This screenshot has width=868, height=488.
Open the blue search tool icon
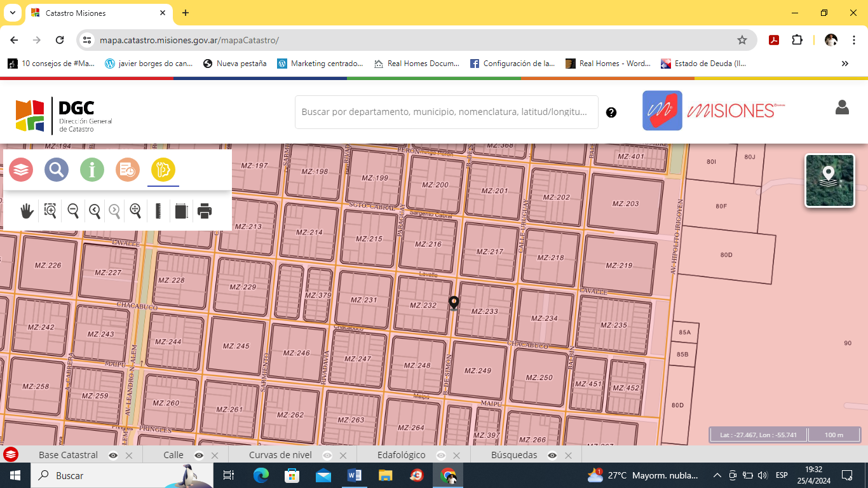57,170
